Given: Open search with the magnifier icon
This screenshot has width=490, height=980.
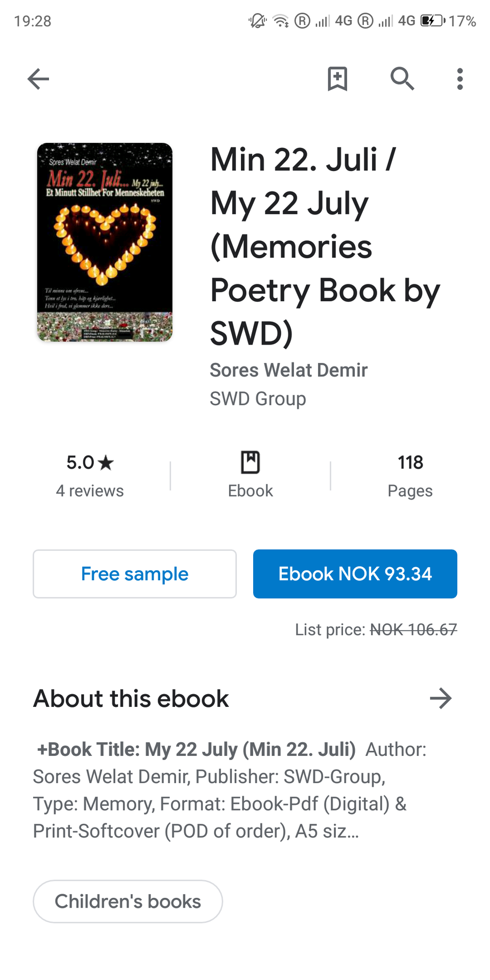Looking at the screenshot, I should pos(402,79).
